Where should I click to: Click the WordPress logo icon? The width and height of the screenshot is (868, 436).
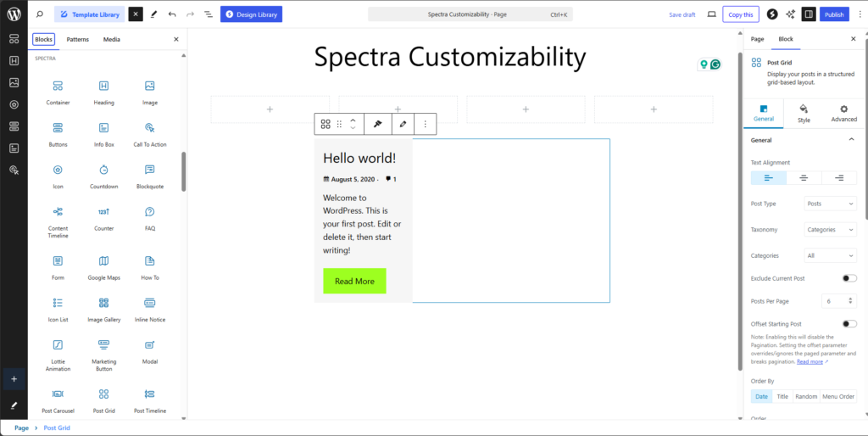pyautogui.click(x=14, y=14)
